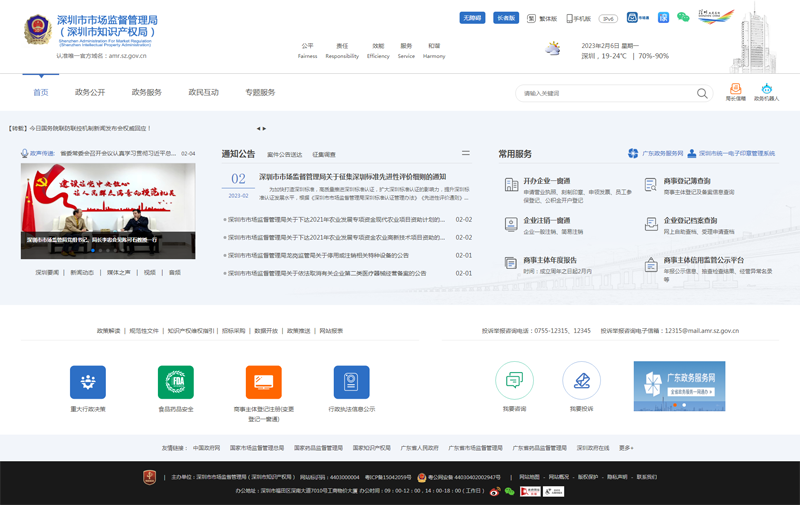
Task: Open the 专题服务 menu
Action: [260, 92]
